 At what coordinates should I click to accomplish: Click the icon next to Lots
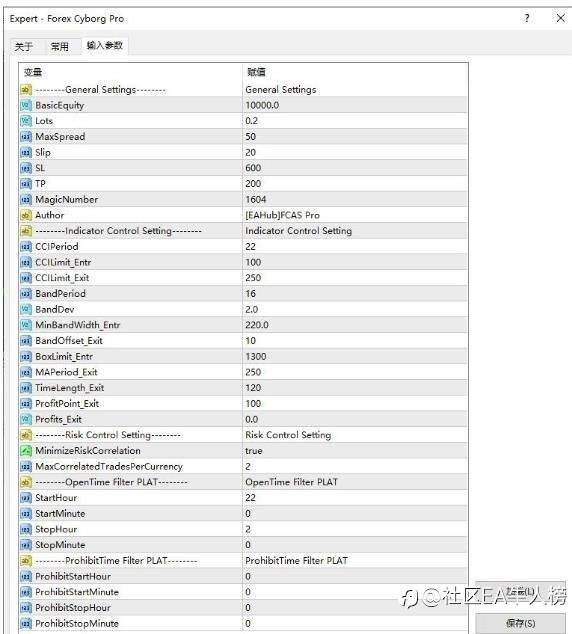pos(26,121)
